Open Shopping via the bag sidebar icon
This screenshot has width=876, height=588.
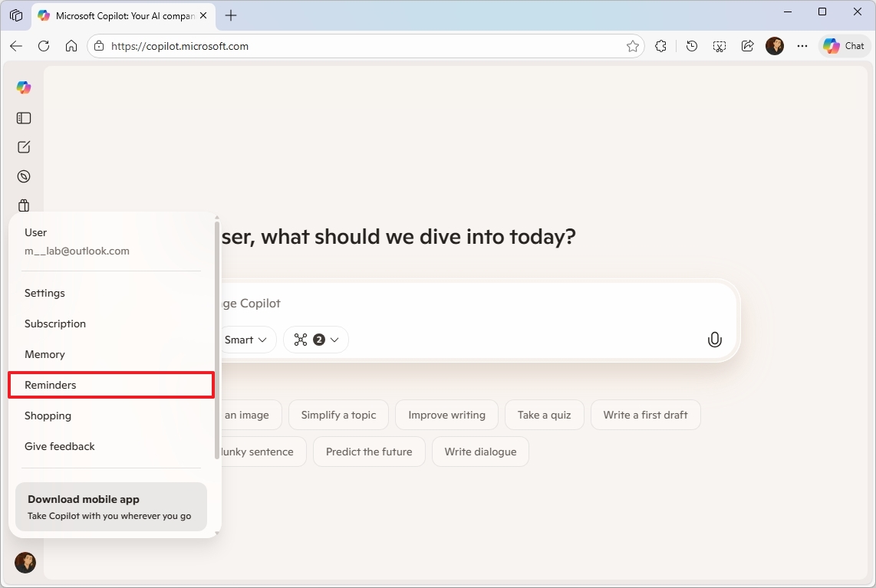coord(23,205)
